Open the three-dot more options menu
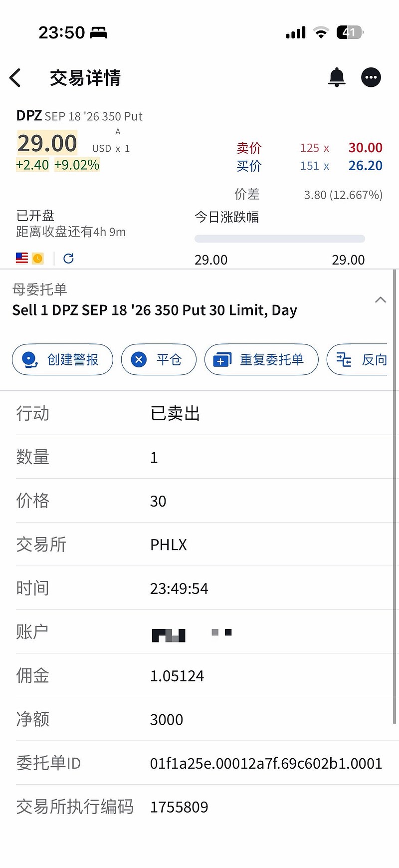Image resolution: width=399 pixels, height=868 pixels. pyautogui.click(x=371, y=77)
